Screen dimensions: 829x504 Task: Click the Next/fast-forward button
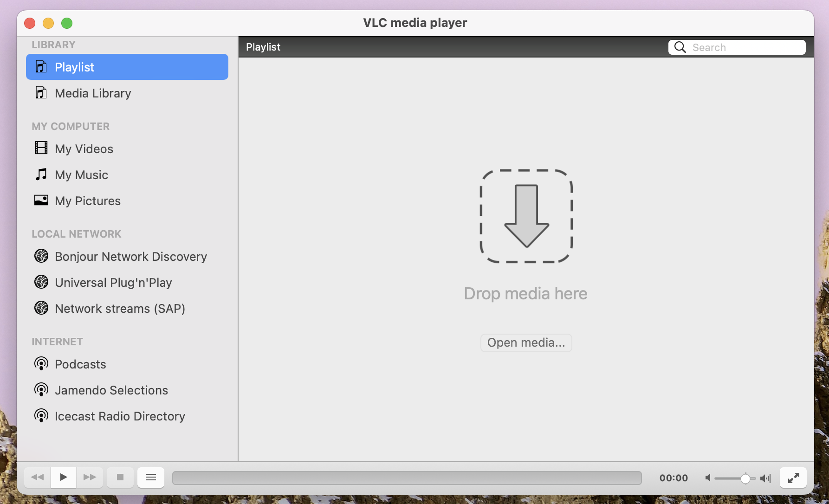click(90, 477)
